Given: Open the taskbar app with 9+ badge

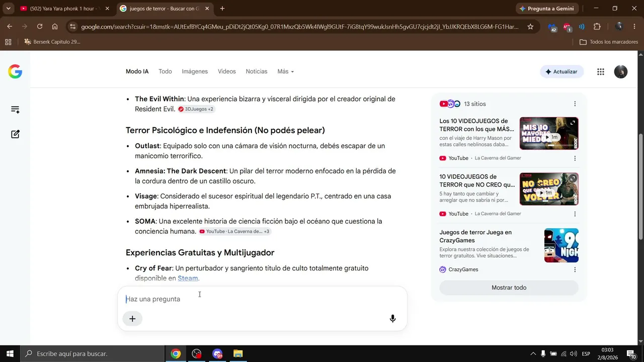Looking at the screenshot, I should pos(217,353).
